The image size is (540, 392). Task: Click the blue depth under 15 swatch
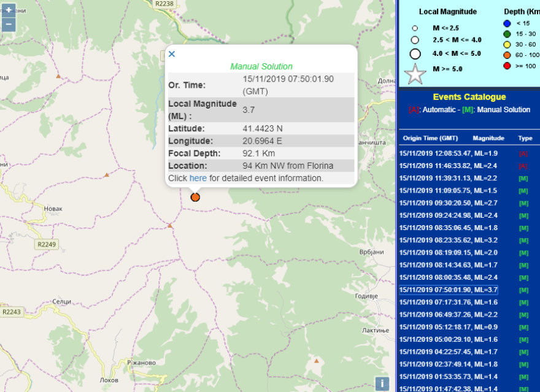coord(507,24)
